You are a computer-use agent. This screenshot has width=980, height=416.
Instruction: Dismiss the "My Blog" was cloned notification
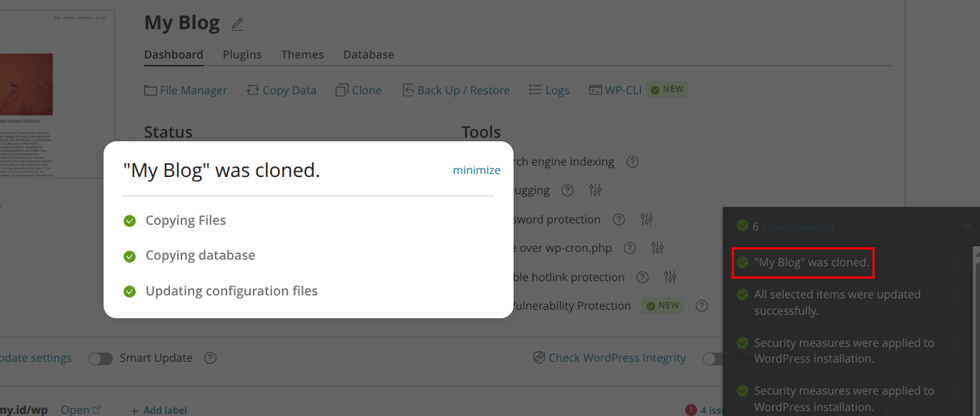955,263
